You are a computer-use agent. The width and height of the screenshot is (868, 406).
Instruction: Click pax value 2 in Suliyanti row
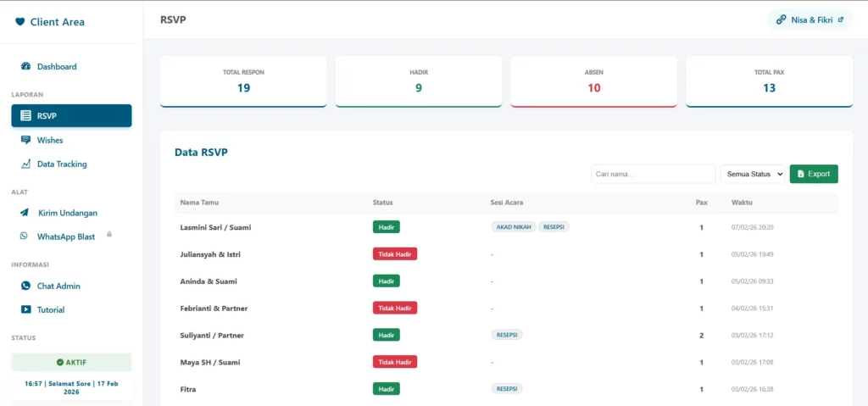(701, 335)
